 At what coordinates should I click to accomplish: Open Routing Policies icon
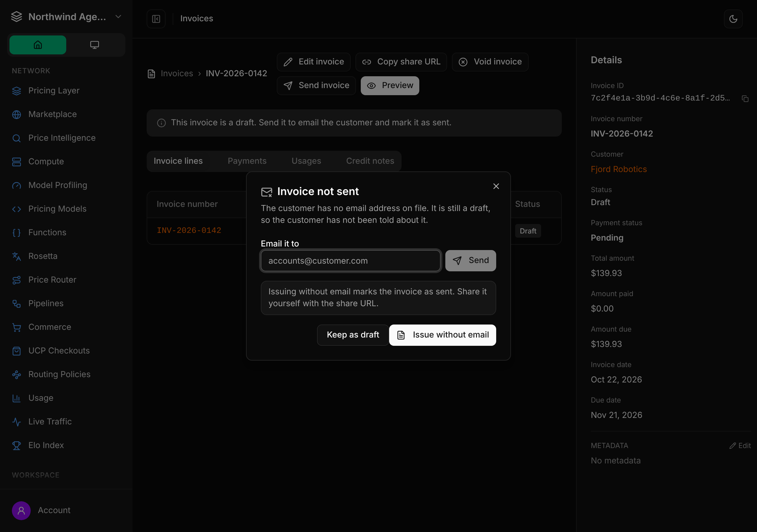[x=17, y=374]
